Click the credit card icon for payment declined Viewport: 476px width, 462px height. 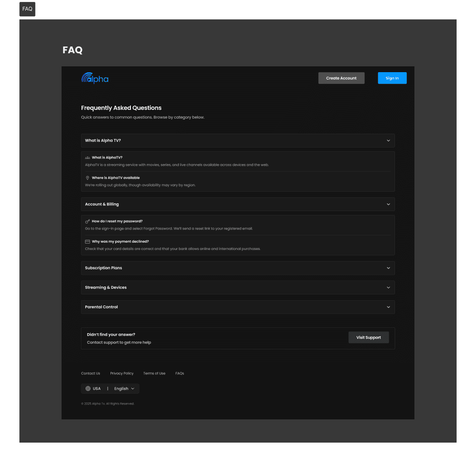(87, 242)
